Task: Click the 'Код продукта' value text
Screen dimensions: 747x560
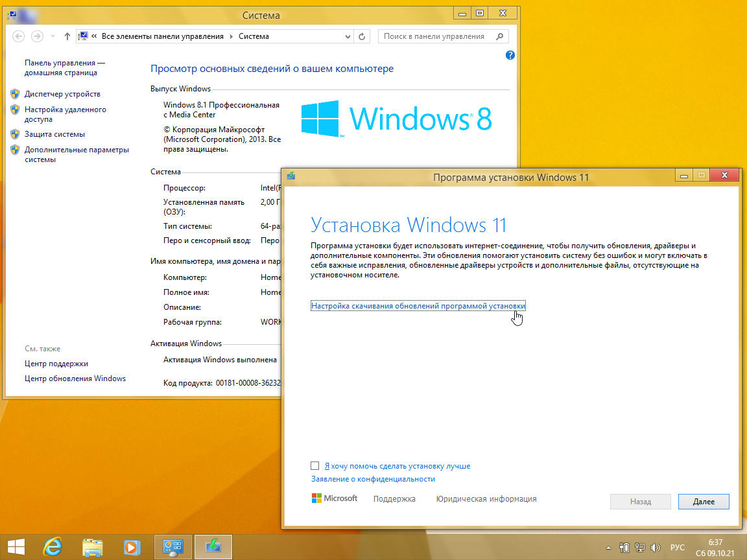Action: point(248,383)
